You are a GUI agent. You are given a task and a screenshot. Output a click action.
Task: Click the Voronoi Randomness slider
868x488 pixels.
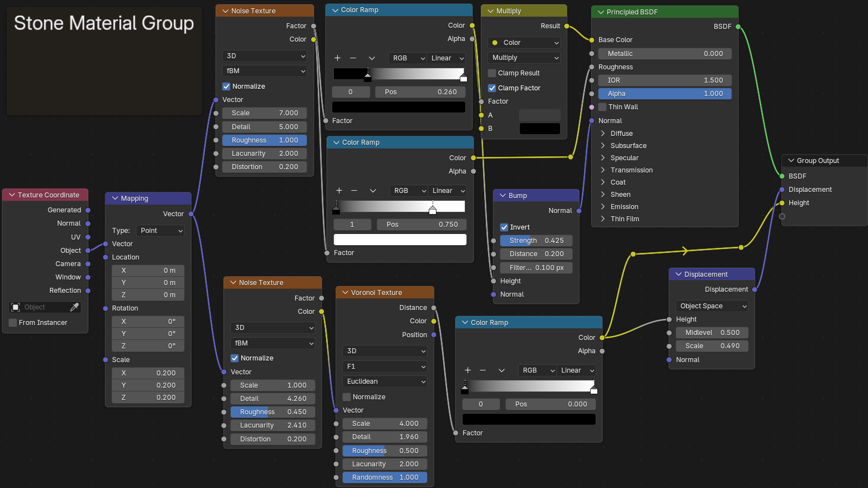[x=385, y=477]
